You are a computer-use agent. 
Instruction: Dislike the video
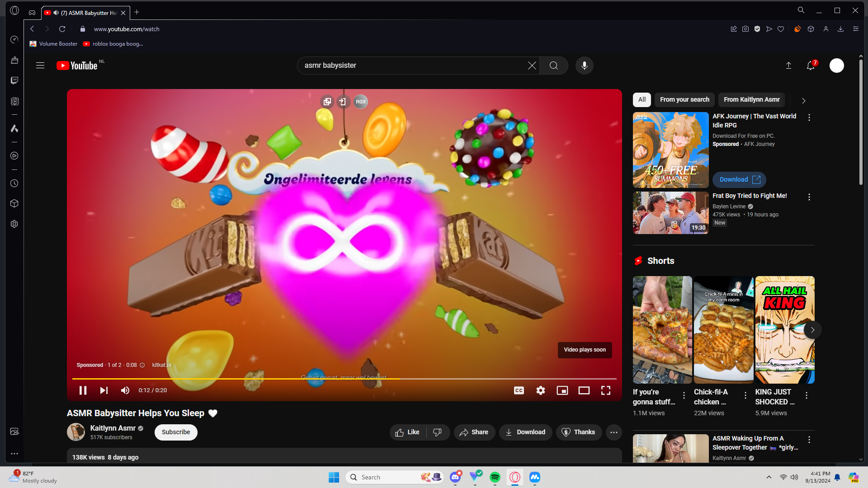pos(438,432)
